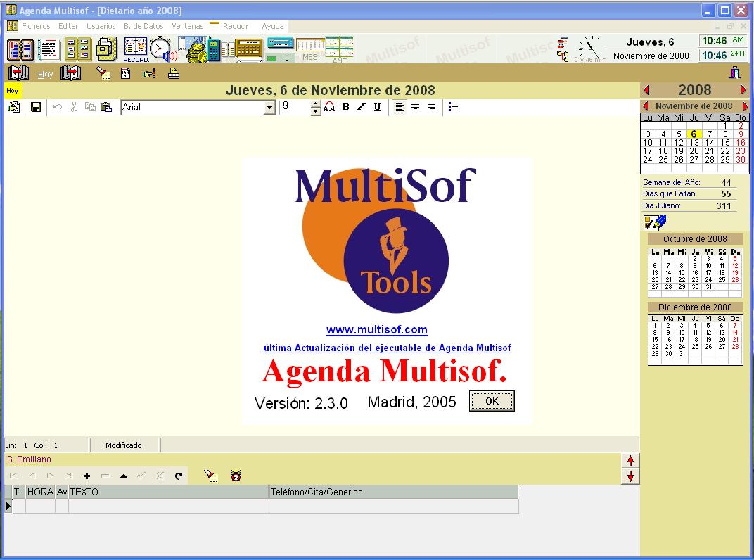The height and width of the screenshot is (560, 754).
Task: Click the undo arrow icon
Action: [x=58, y=107]
